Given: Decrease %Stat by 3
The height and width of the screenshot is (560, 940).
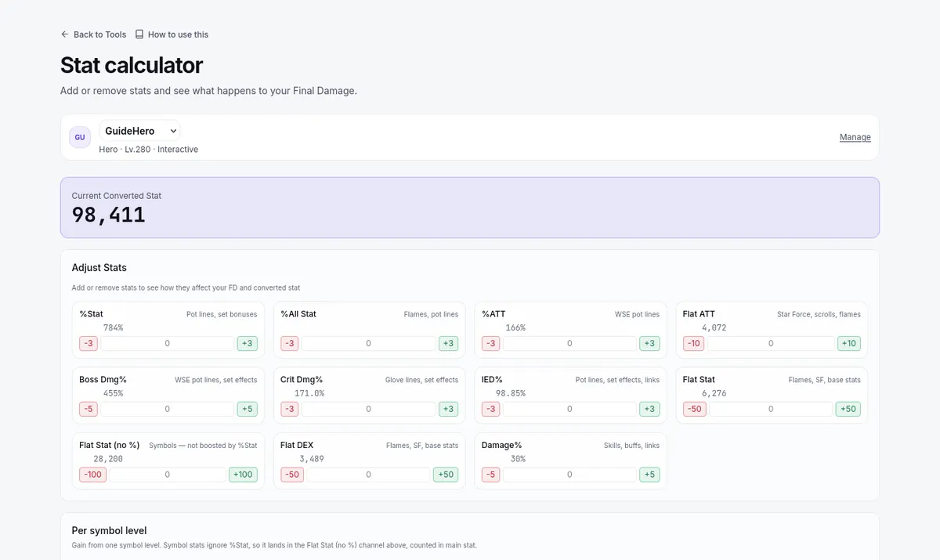Looking at the screenshot, I should click(89, 343).
